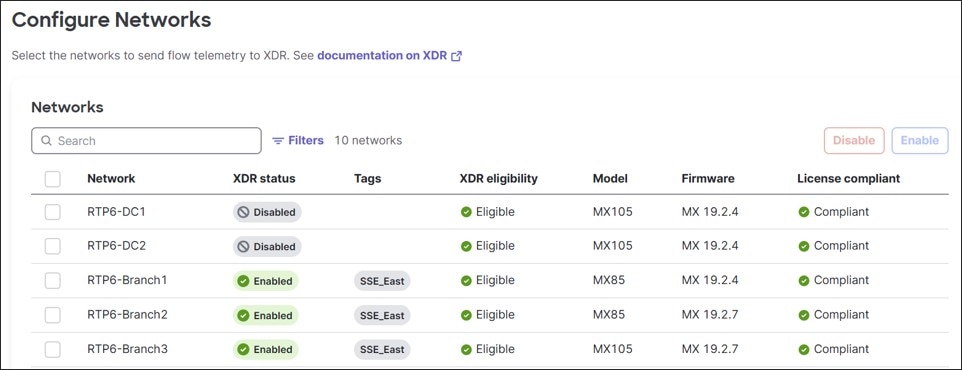
Task: Check the box for RTP6-DC1
Action: coord(53,212)
